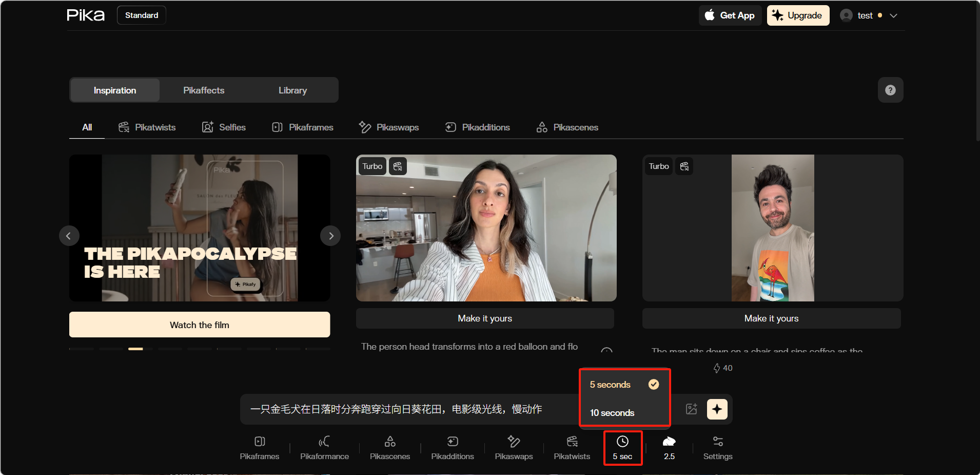
Task: Click the Watch the film button
Action: coord(200,325)
